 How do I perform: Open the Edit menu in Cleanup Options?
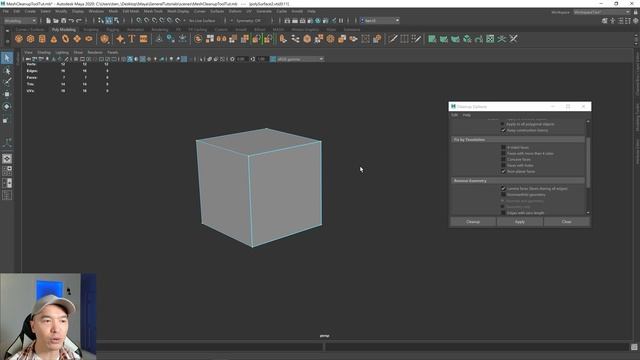pos(454,115)
